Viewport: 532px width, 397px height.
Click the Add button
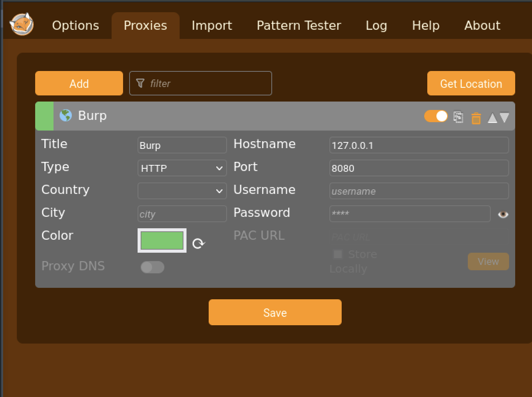pyautogui.click(x=79, y=83)
